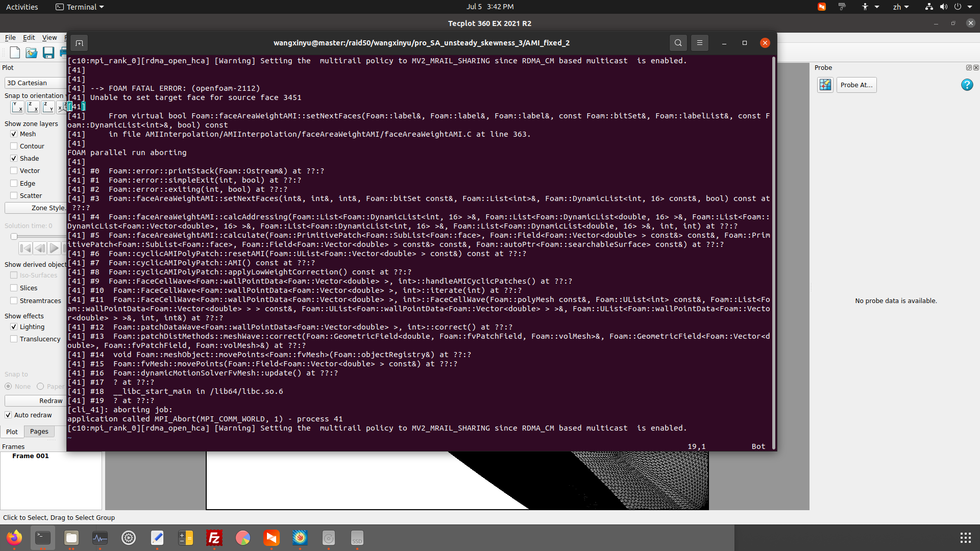
Task: Enable the Vector zone layer
Action: click(x=14, y=170)
